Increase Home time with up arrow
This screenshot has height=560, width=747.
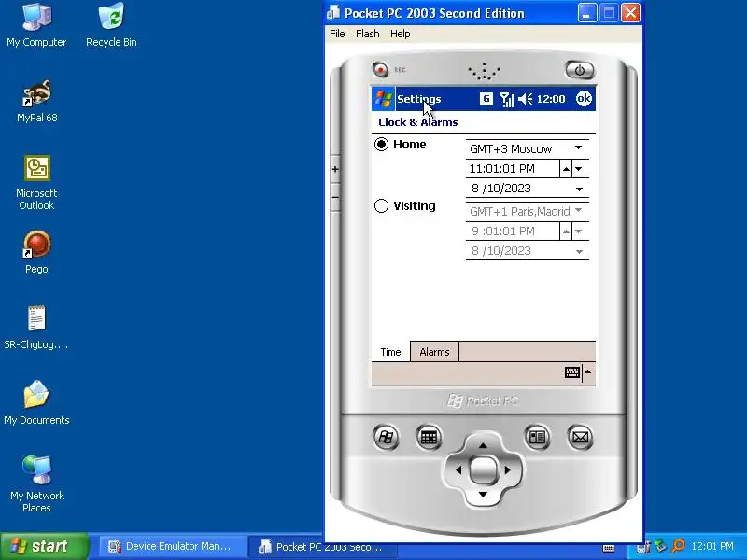point(566,169)
